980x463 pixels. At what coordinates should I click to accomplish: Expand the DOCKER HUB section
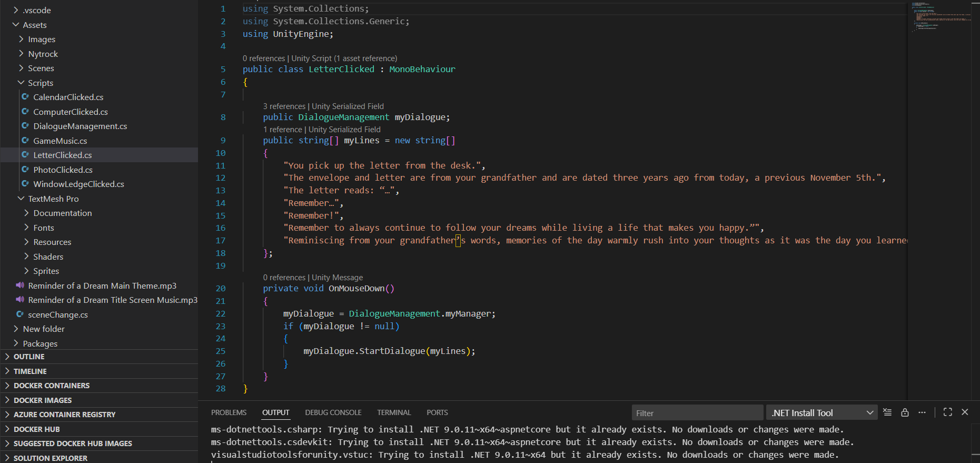[99, 429]
